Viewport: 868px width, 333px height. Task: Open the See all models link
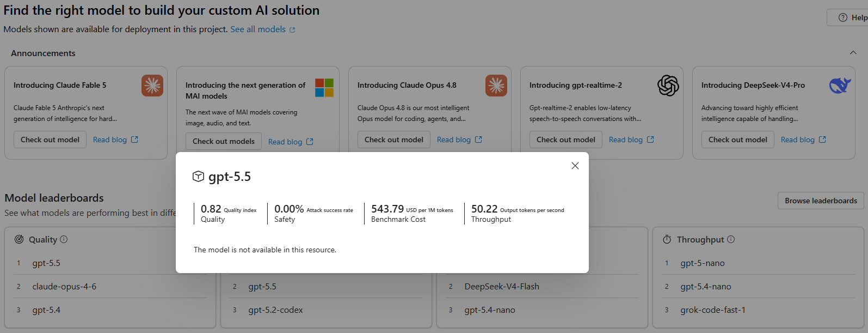click(258, 29)
